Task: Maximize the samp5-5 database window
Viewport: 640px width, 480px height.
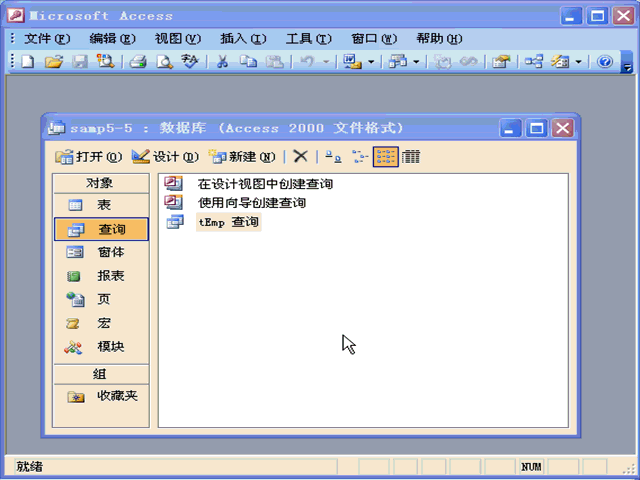Action: [x=536, y=129]
